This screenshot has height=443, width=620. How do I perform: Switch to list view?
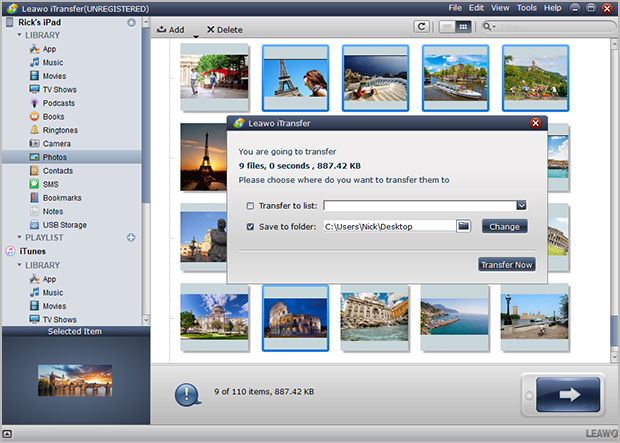(x=447, y=27)
